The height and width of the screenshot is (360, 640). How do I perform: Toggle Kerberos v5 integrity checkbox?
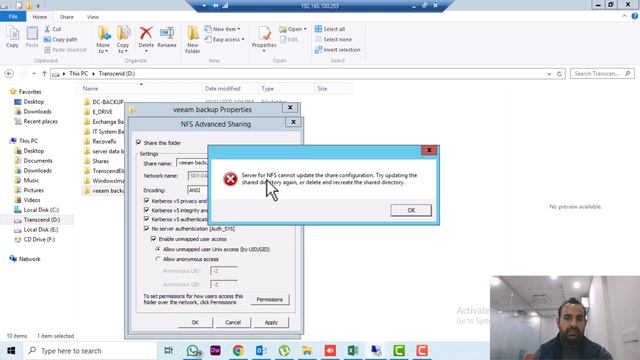tap(147, 210)
